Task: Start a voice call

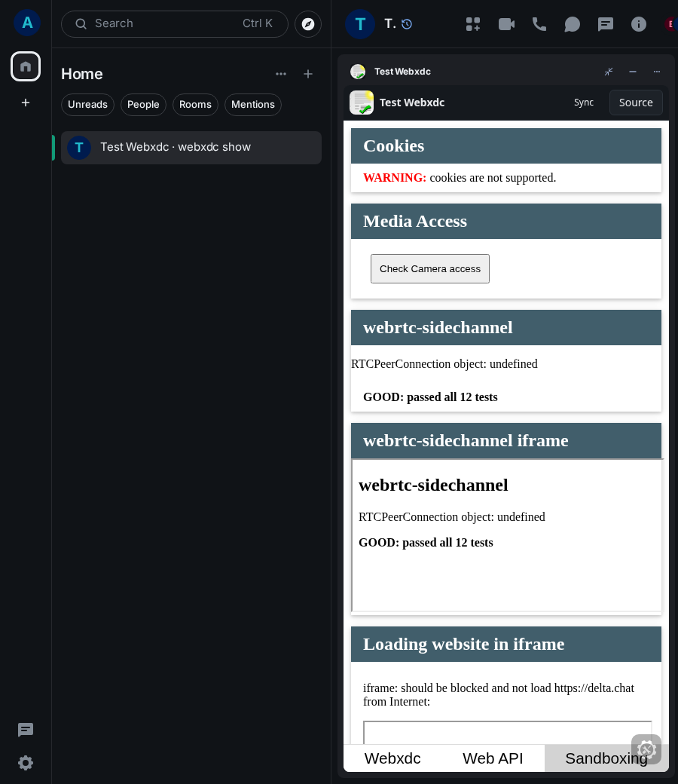Action: click(x=539, y=24)
